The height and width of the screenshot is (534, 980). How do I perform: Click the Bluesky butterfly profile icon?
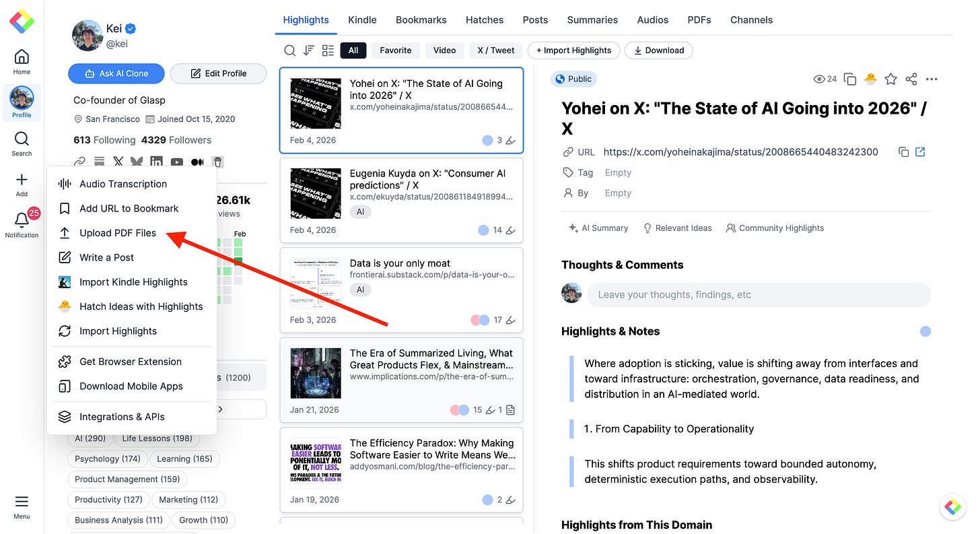[x=137, y=162]
